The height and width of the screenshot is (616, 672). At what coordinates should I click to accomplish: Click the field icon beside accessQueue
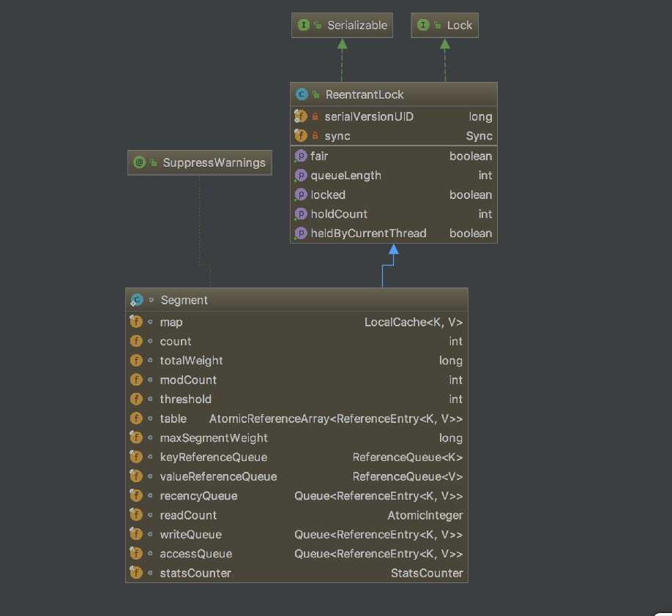pyautogui.click(x=136, y=553)
